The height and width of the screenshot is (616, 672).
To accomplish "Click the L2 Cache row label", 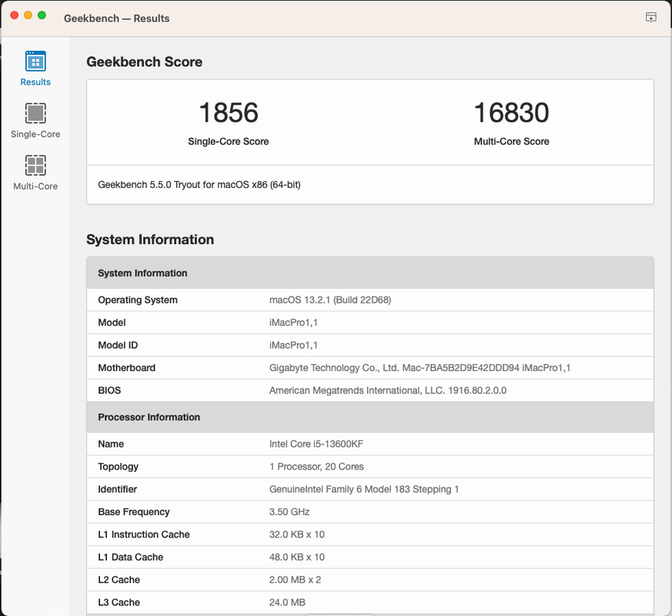I will (119, 580).
